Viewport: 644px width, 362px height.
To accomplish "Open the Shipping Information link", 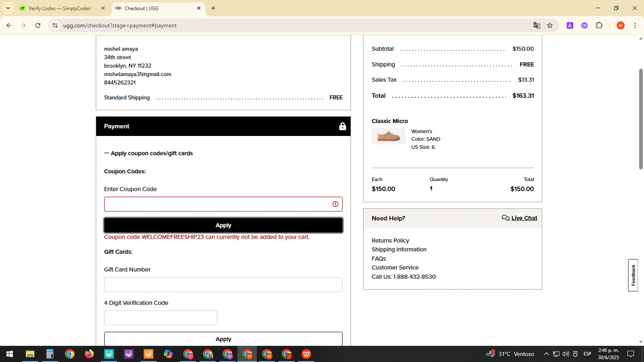I will [x=399, y=249].
